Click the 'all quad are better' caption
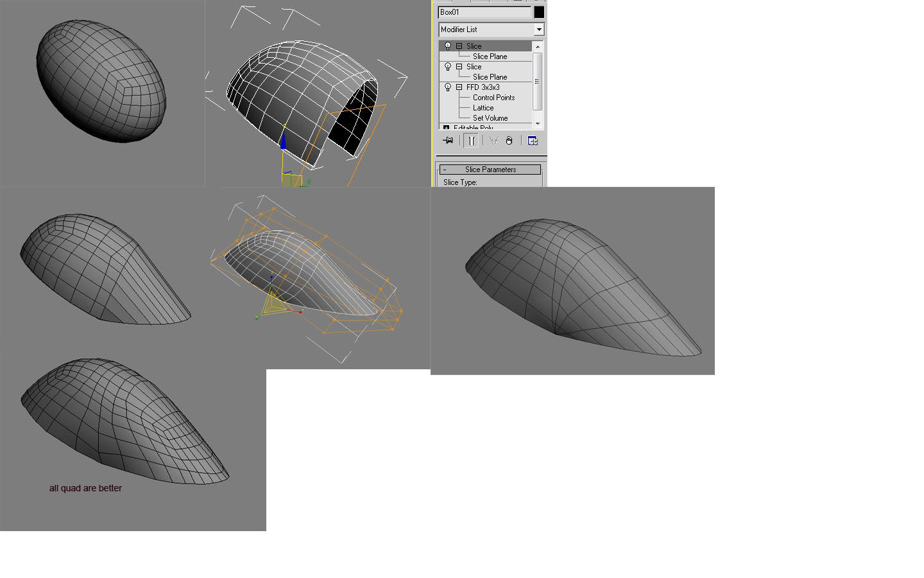 (85, 488)
